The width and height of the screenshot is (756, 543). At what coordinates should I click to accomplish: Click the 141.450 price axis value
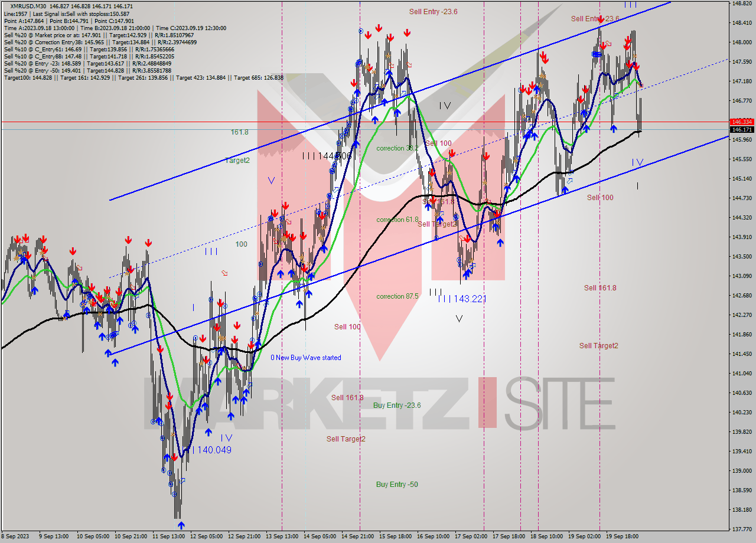[742, 354]
